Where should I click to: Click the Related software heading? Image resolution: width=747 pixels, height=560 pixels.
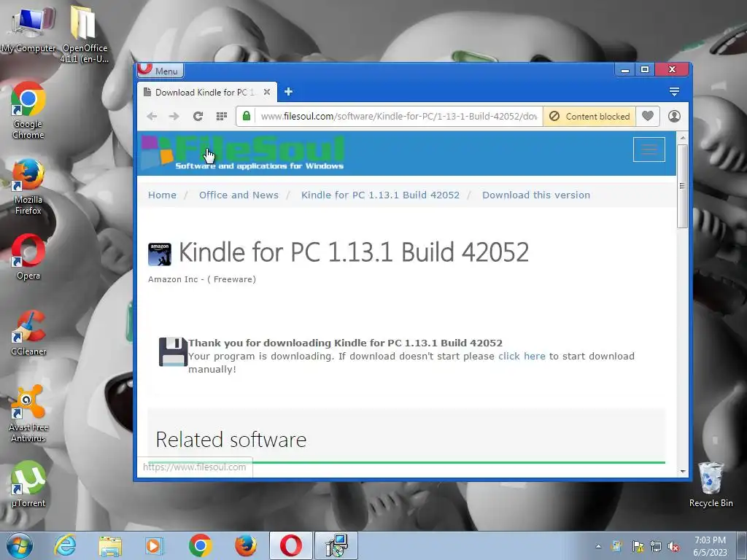231,440
